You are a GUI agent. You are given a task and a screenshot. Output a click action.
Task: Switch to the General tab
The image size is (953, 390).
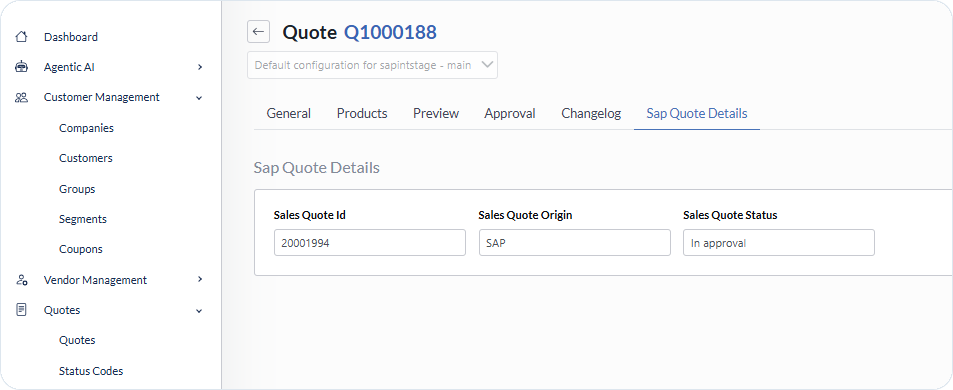pyautogui.click(x=289, y=114)
